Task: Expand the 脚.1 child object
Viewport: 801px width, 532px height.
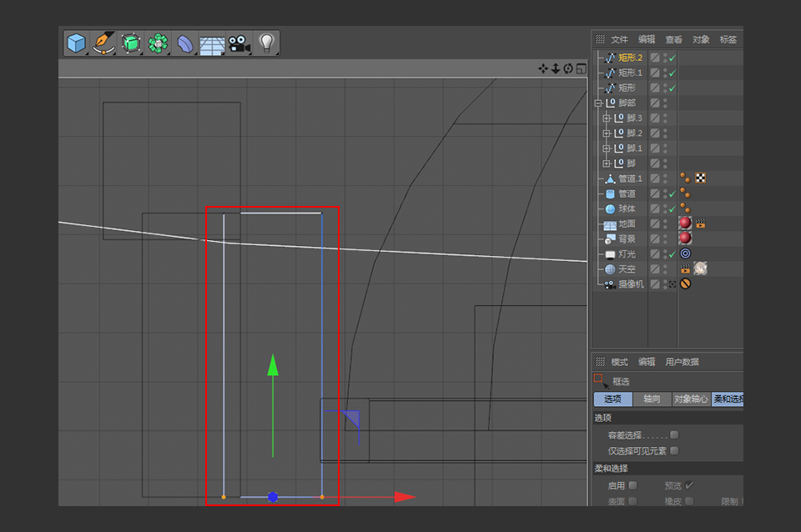Action: click(607, 148)
